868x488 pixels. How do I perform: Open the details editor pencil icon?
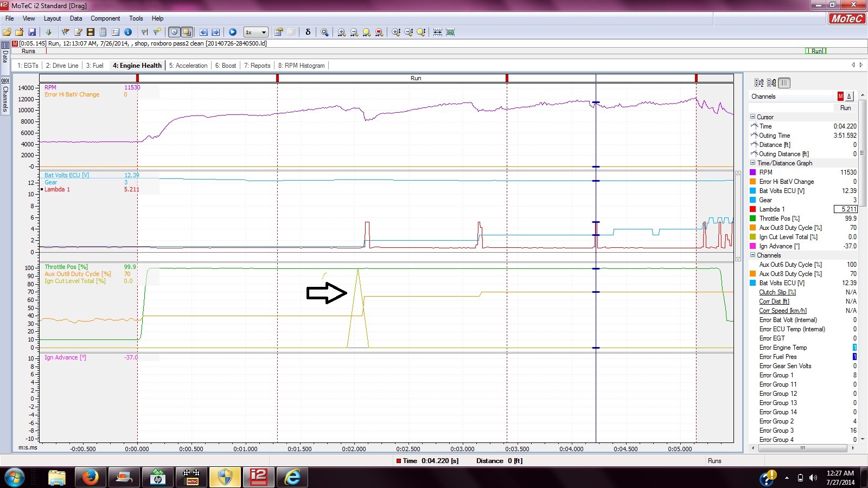pos(78,32)
